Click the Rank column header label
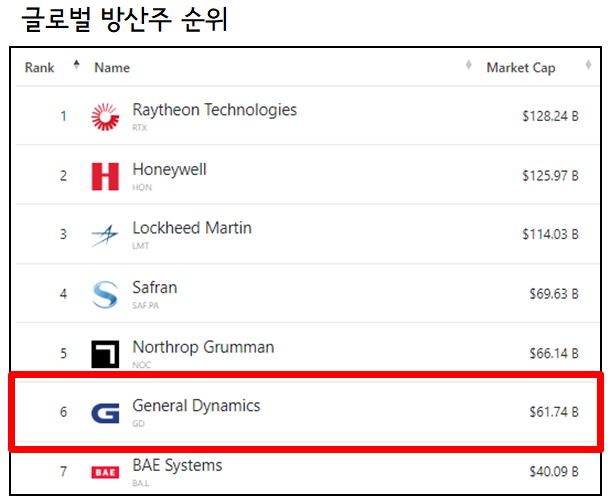This screenshot has width=612, height=504. coord(39,68)
